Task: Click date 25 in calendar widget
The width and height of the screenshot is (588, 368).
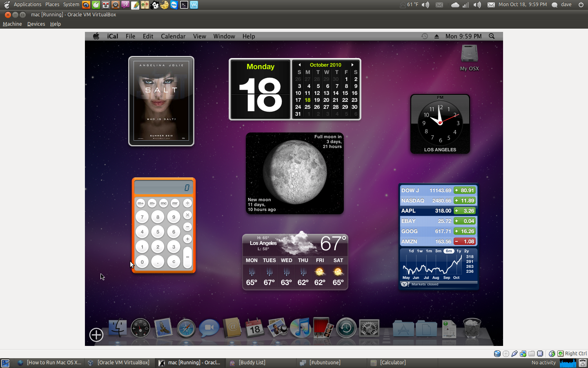Action: pyautogui.click(x=307, y=107)
